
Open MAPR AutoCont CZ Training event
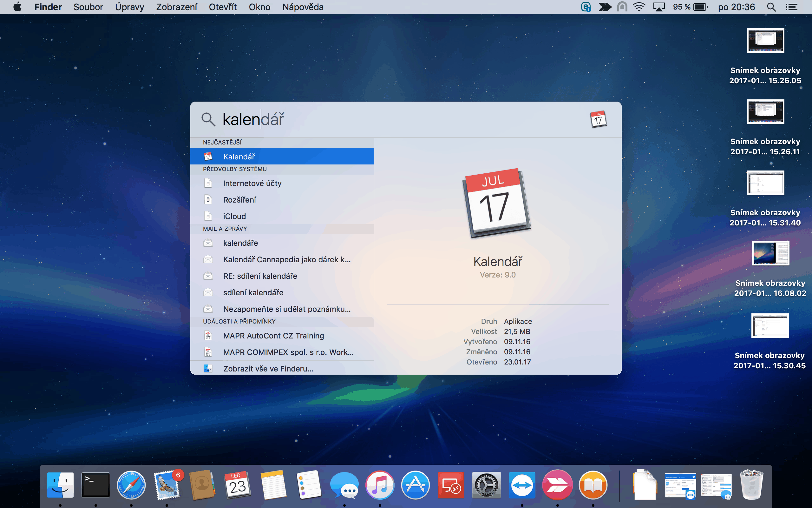click(x=282, y=336)
